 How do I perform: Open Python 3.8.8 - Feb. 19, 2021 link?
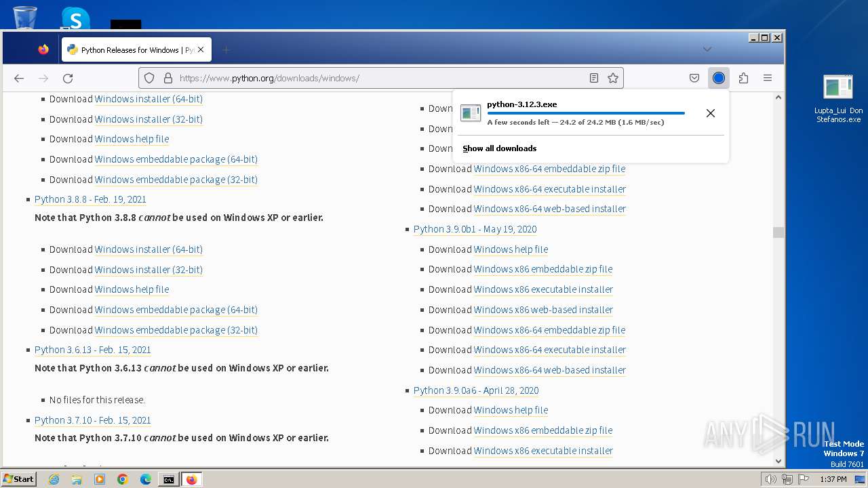click(90, 199)
